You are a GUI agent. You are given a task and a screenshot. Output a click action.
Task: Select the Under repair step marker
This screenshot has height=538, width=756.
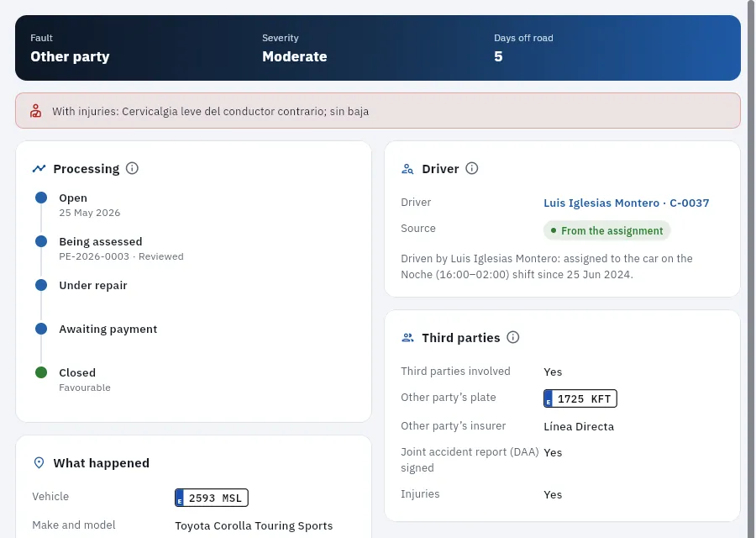coord(41,285)
